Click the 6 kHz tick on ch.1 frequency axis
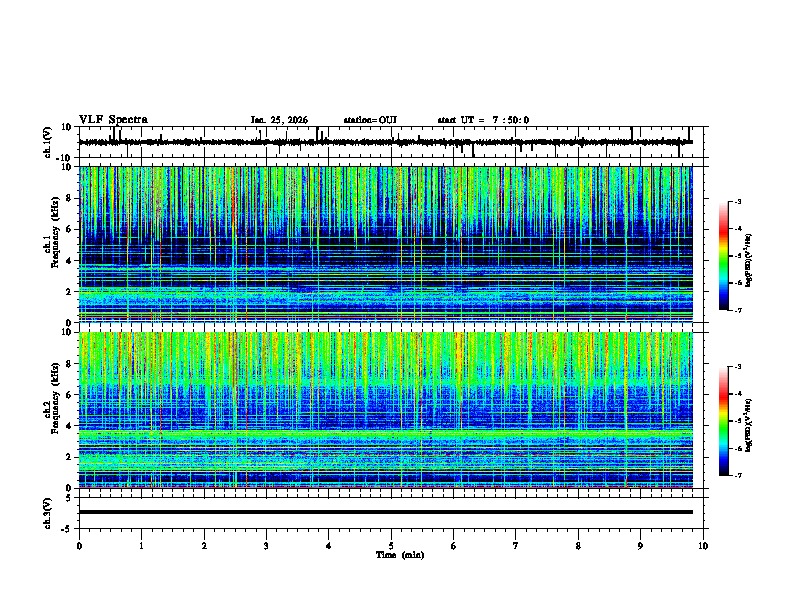The image size is (792, 612). point(70,229)
